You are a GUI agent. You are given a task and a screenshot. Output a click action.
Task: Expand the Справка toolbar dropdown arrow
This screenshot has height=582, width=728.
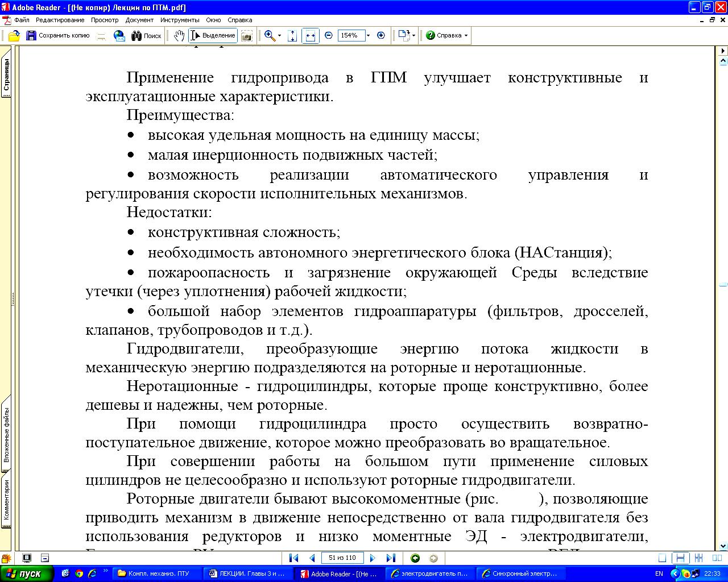466,35
